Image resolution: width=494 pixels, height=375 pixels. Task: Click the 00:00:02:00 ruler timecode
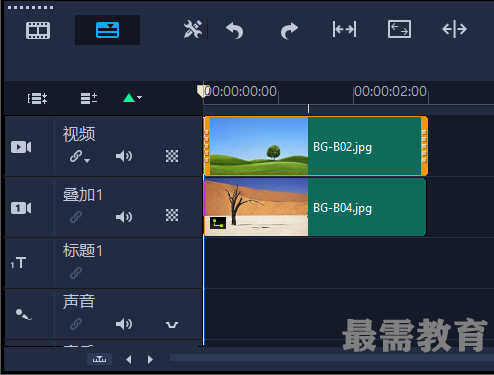tap(390, 91)
